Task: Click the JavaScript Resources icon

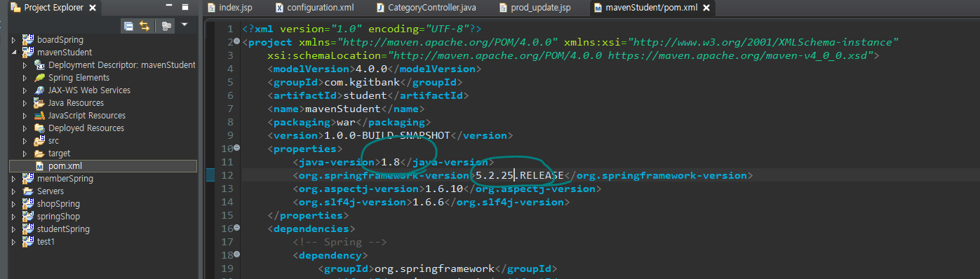Action: pyautogui.click(x=39, y=116)
